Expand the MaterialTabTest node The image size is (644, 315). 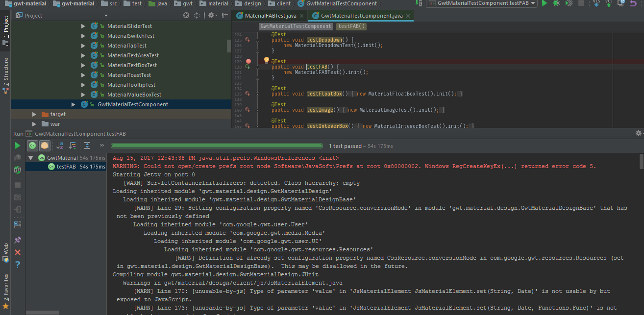click(83, 46)
